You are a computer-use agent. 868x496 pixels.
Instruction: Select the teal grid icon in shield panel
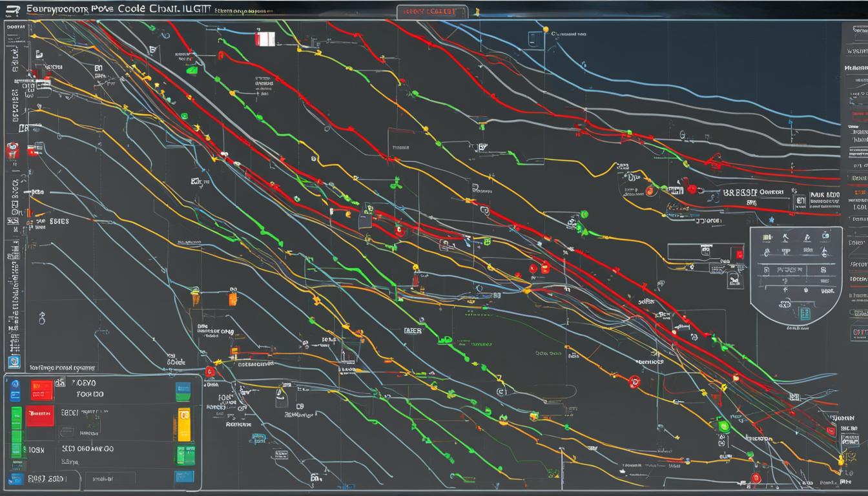pos(804,314)
